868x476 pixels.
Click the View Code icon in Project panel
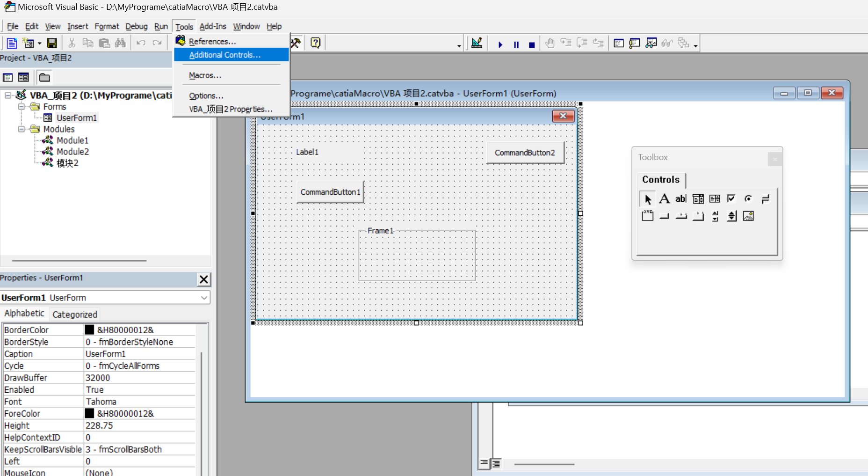pos(8,77)
